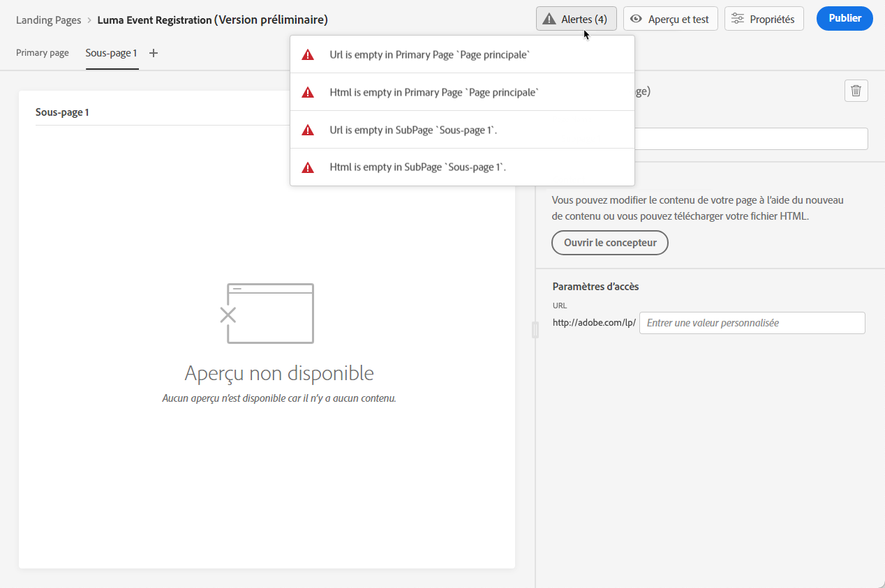
Task: Add a new subpage with plus icon
Action: pos(154,53)
